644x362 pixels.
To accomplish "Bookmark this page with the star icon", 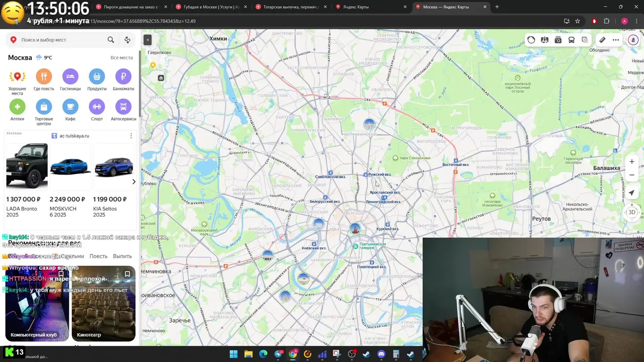I will [578, 21].
